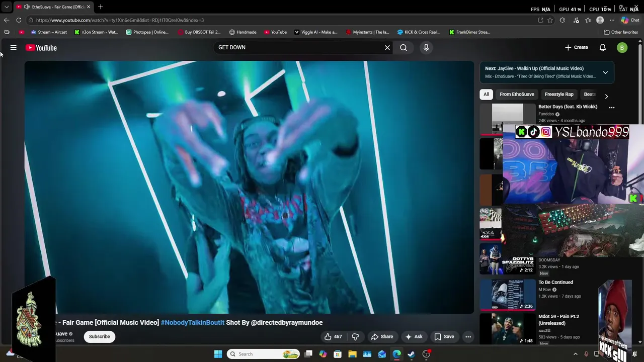Click the Windows taskbar Search box

(x=263, y=354)
